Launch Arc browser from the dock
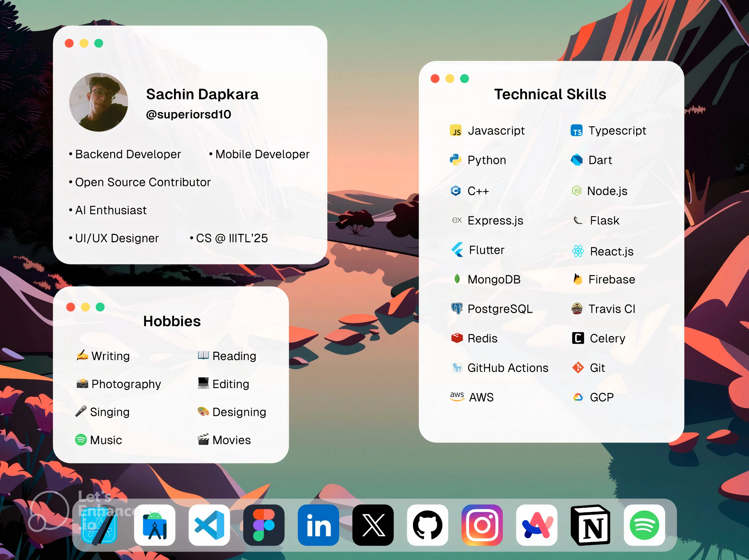Screen dimensions: 749x560 point(536,525)
